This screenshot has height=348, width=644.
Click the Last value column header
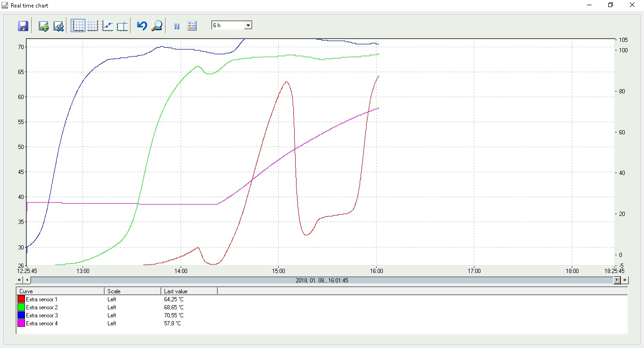pyautogui.click(x=189, y=291)
